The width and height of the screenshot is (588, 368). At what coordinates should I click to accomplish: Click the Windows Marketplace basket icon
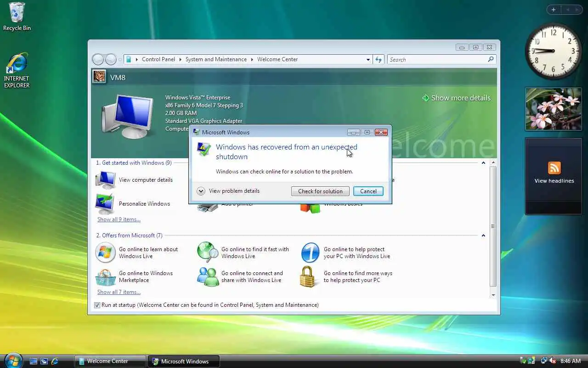106,276
